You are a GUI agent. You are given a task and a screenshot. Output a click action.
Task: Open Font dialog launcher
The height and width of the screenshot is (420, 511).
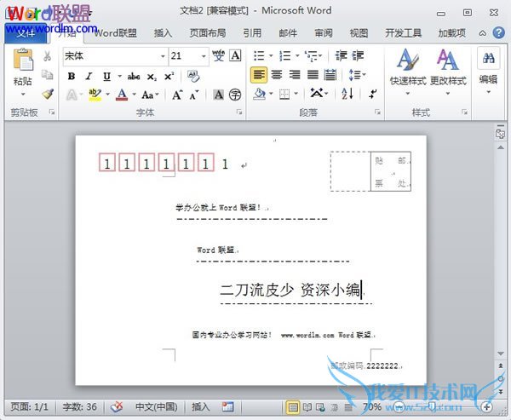(239, 112)
